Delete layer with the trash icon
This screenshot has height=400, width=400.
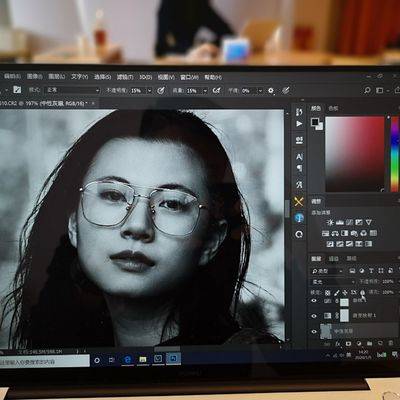pos(390,343)
